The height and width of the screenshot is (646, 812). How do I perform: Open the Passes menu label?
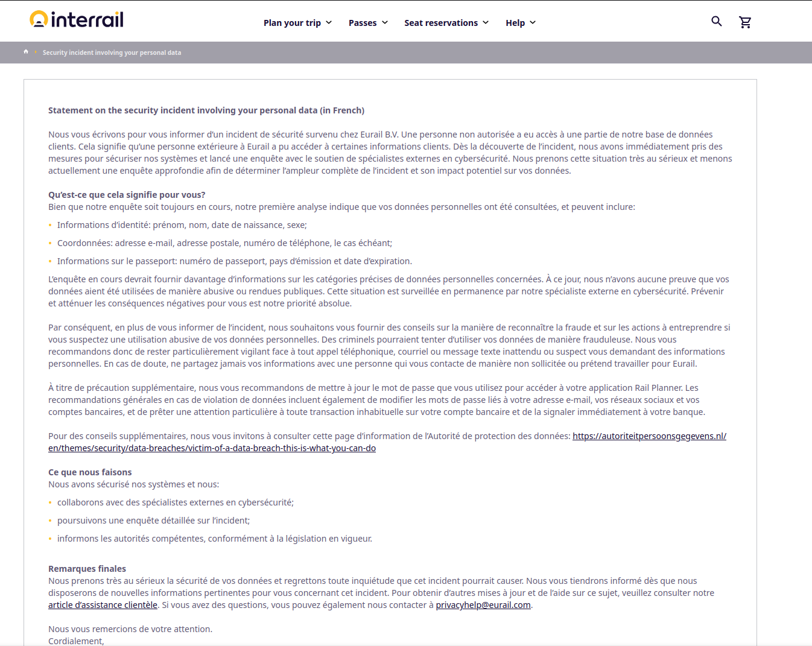tap(362, 23)
